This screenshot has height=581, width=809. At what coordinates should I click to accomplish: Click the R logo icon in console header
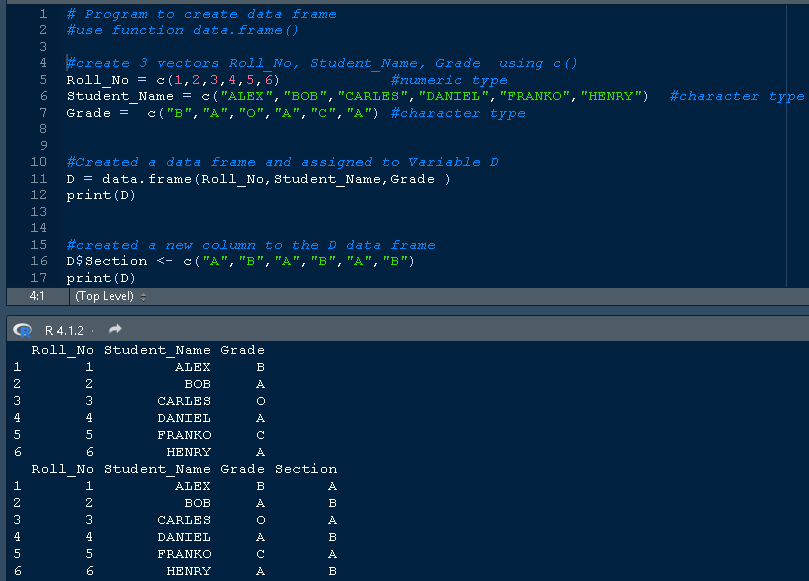click(x=22, y=329)
